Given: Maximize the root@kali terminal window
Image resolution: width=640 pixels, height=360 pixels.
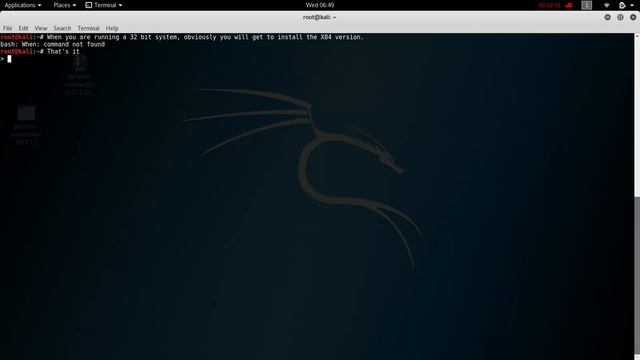Looking at the screenshot, I should (x=620, y=17).
